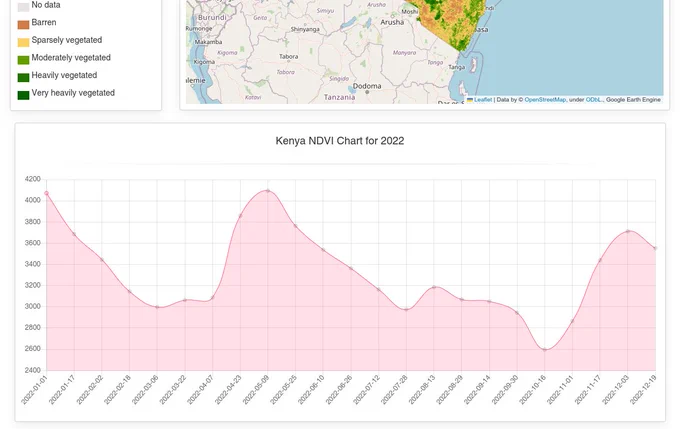The image size is (680, 429).
Task: Click the 2022-06-10 data point
Action: pyautogui.click(x=324, y=250)
